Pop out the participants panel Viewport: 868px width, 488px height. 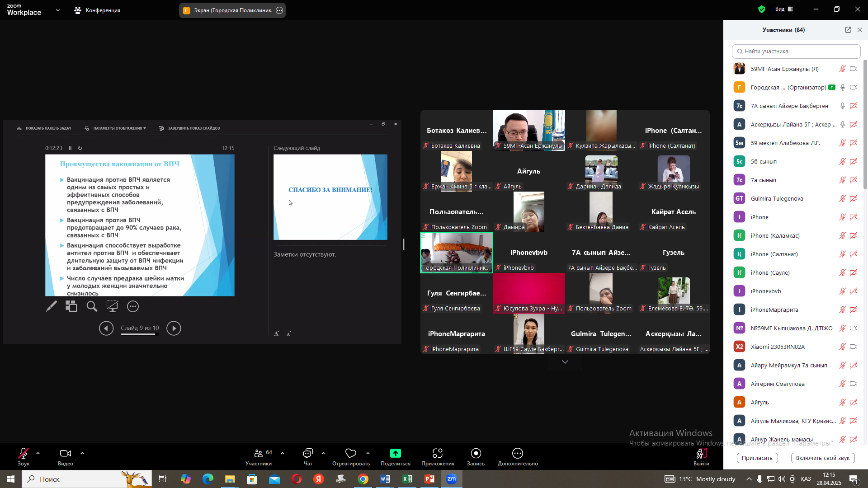(x=848, y=30)
